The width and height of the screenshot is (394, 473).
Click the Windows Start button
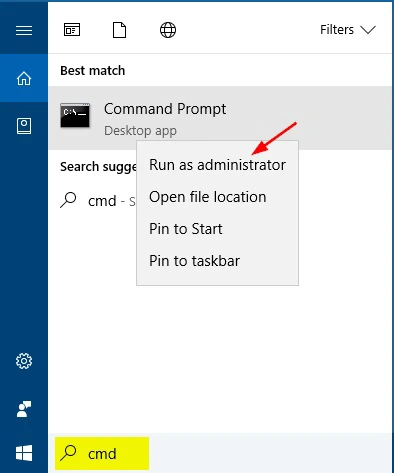click(24, 453)
